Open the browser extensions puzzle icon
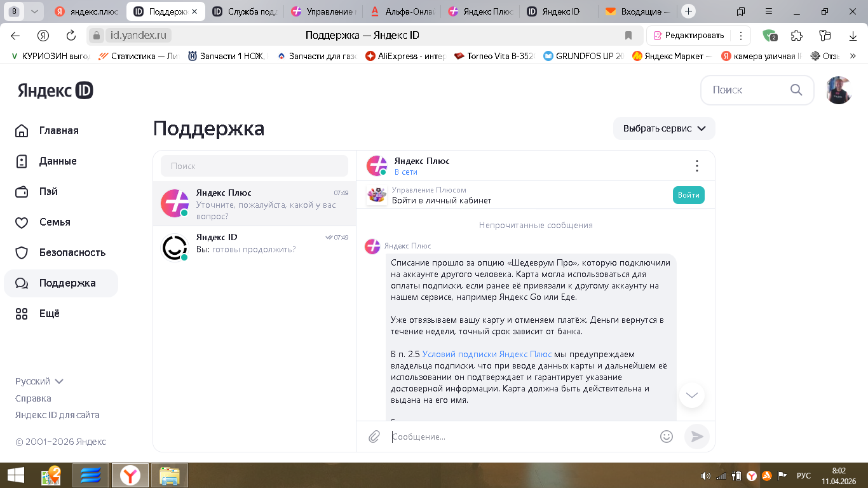This screenshot has width=868, height=488. click(797, 36)
